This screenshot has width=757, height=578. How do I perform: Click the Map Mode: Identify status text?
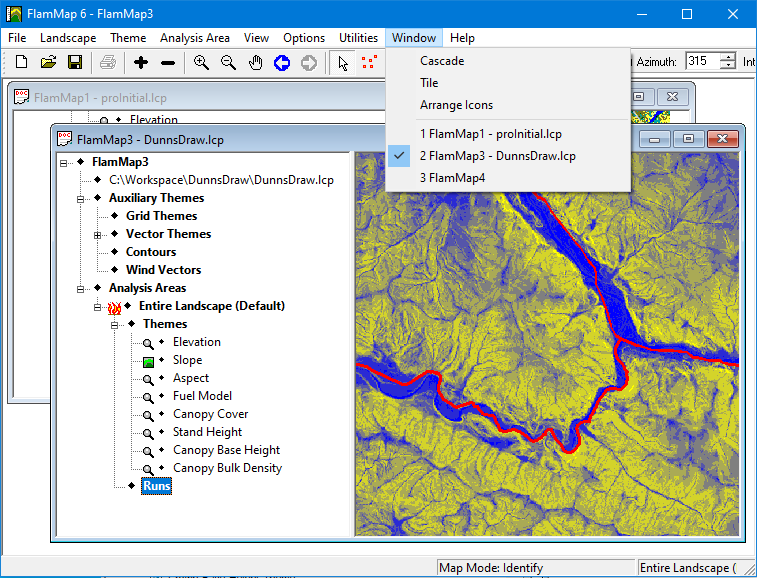point(491,568)
